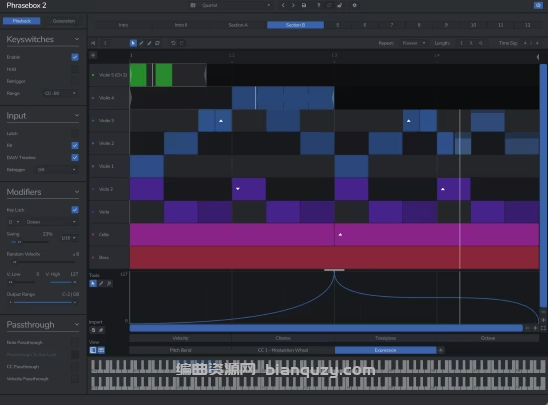Viewport: 548px width, 405px height.
Task: Click the redo arrow in pattern toolbar
Action: [181, 43]
